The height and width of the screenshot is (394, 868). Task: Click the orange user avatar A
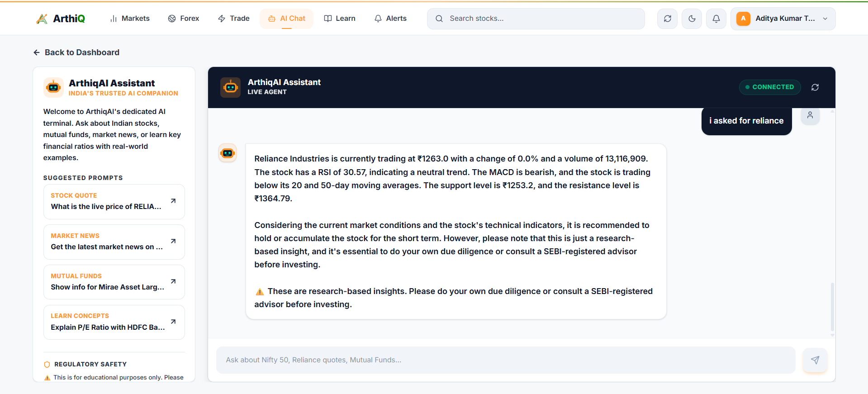pyautogui.click(x=743, y=19)
